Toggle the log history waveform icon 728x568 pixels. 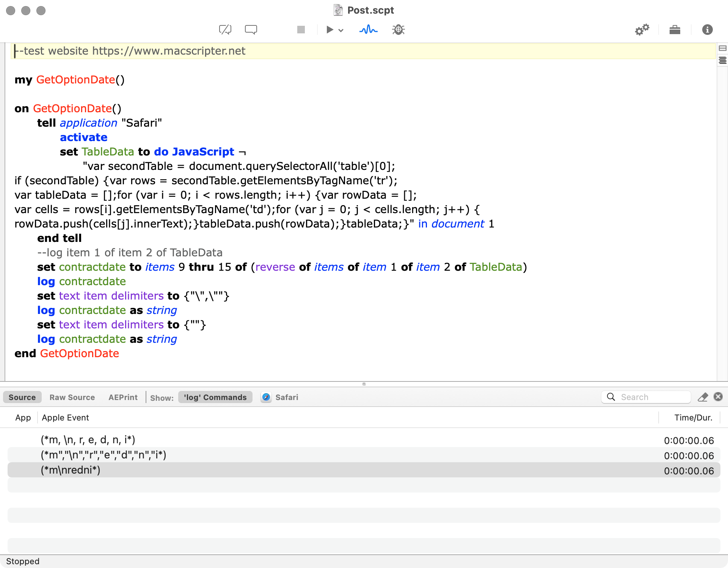pos(368,30)
